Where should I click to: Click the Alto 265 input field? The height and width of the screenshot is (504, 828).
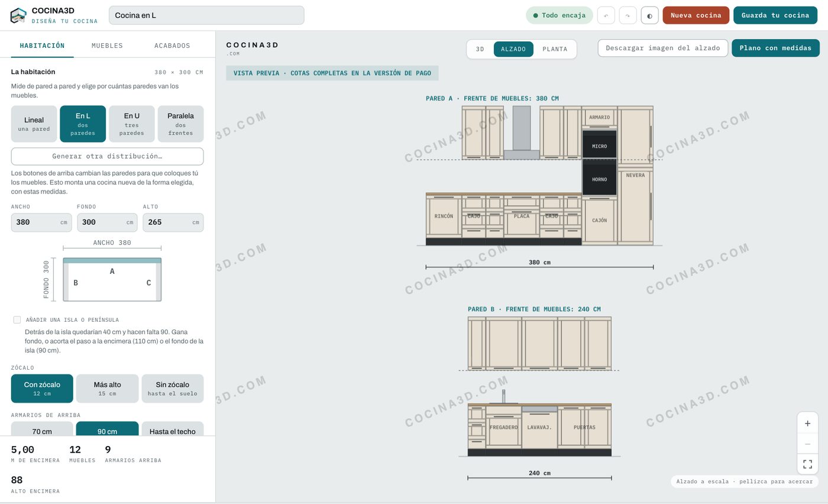click(x=173, y=222)
